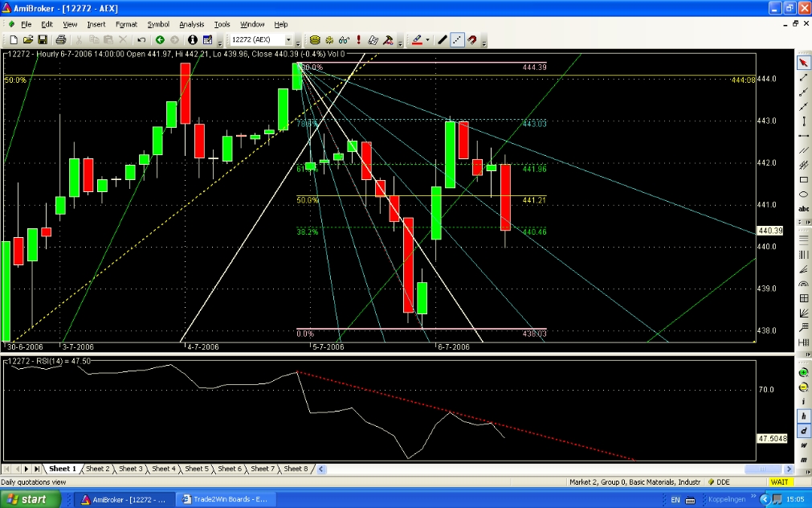Click the EN language indicator in the tray
812x508 pixels.
(x=675, y=500)
